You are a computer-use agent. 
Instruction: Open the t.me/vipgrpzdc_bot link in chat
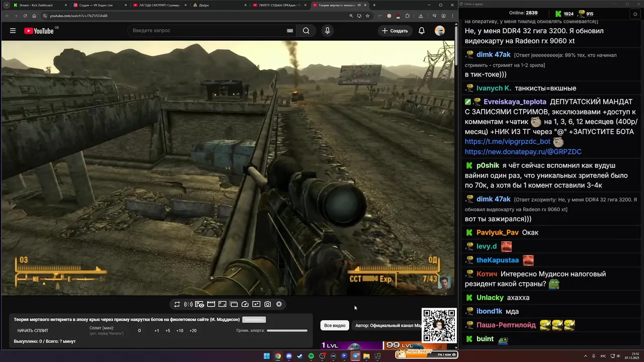508,142
